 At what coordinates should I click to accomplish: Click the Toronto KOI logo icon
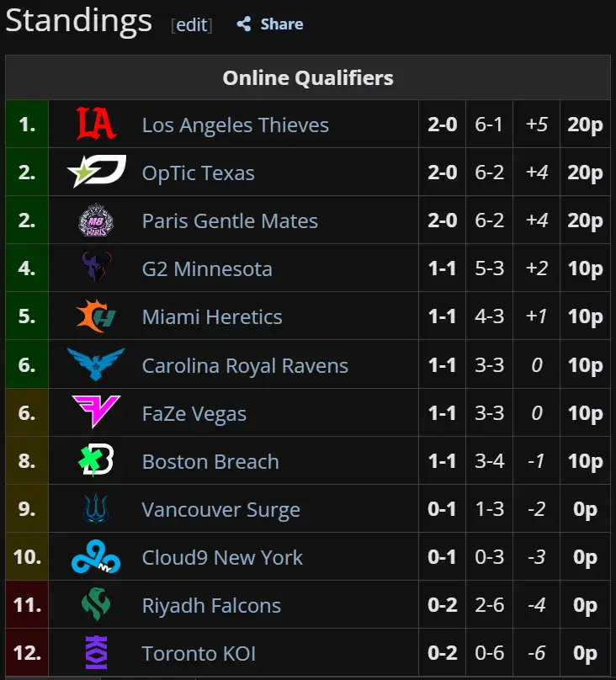point(96,653)
